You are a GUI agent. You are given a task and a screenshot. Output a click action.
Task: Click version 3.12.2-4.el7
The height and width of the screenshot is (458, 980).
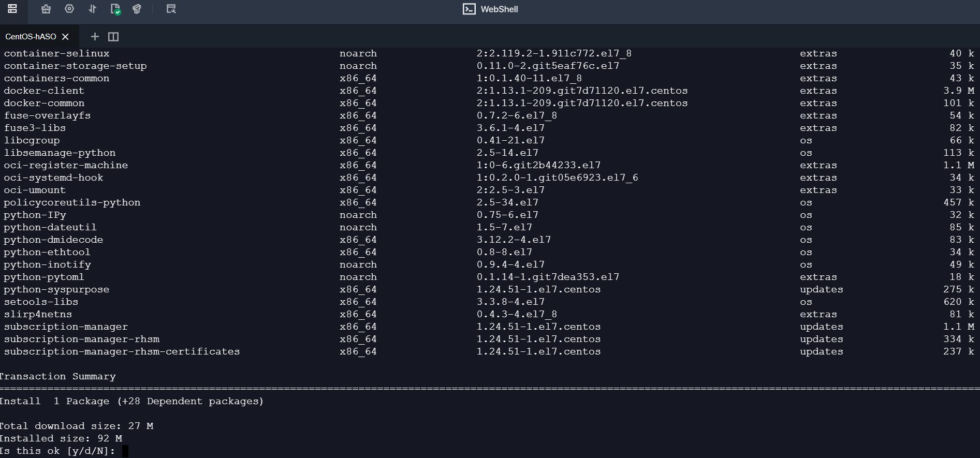coord(514,240)
